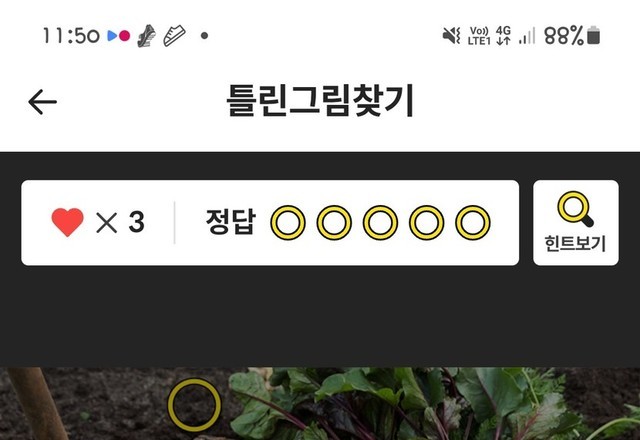Tap the 4G data status icon
This screenshot has height=440, width=640.
pos(503,36)
